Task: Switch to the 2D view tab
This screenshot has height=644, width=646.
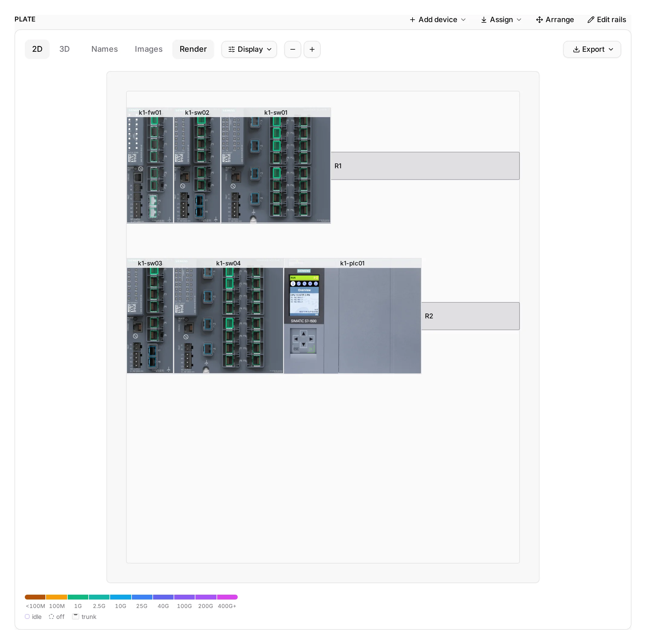Action: [37, 49]
